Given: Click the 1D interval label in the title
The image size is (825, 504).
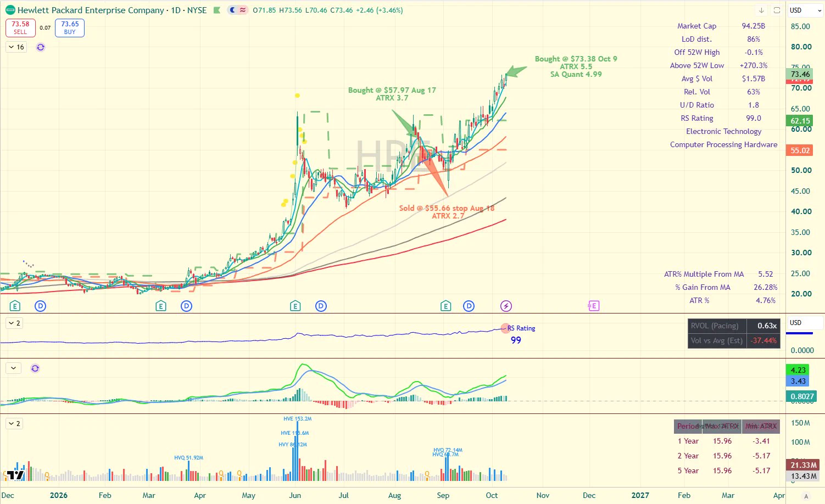Looking at the screenshot, I should (176, 10).
